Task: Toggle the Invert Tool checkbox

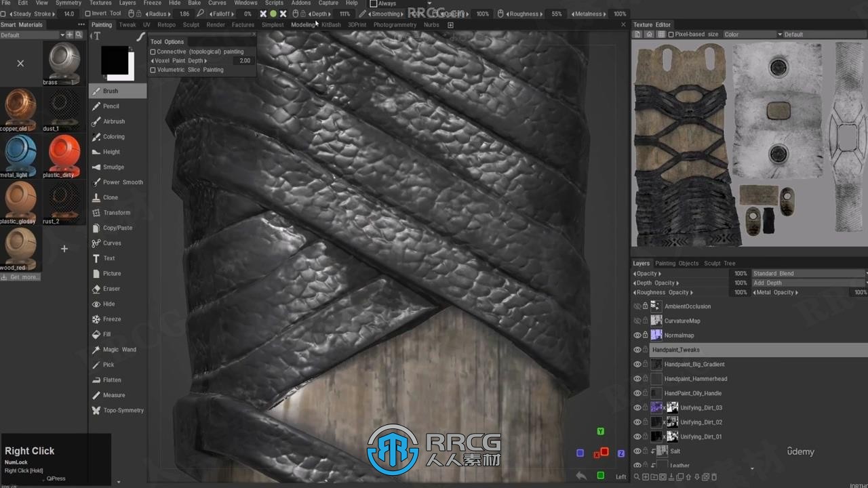Action: (87, 14)
